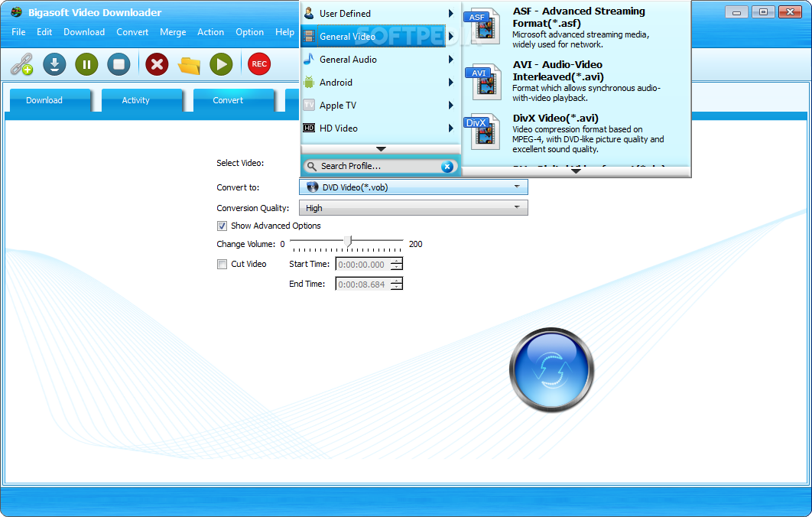Image resolution: width=812 pixels, height=517 pixels.
Task: Click the category list scroll-down arrow
Action: pyautogui.click(x=381, y=149)
